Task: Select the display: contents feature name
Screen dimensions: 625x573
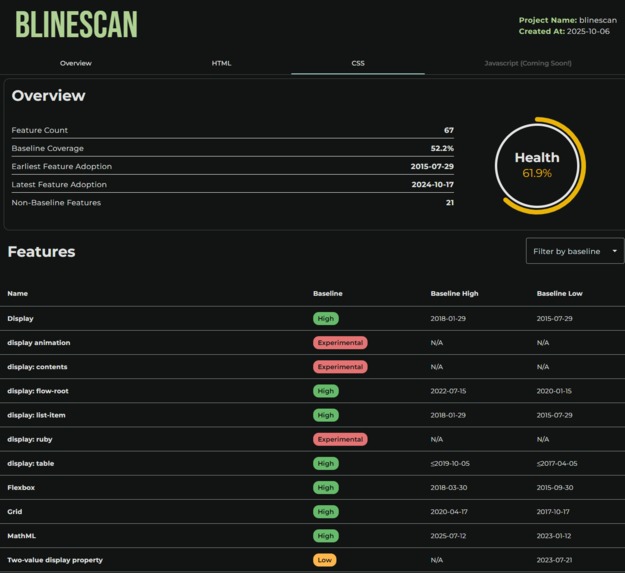Action: pos(37,367)
